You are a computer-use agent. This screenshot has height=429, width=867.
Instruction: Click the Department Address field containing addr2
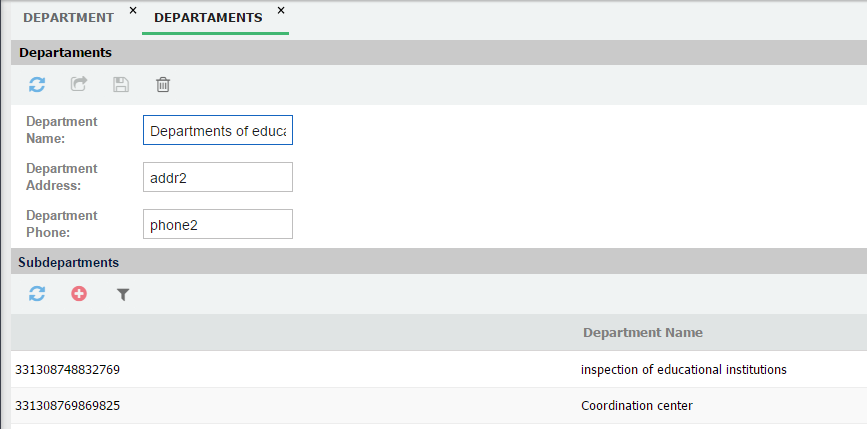click(x=218, y=177)
